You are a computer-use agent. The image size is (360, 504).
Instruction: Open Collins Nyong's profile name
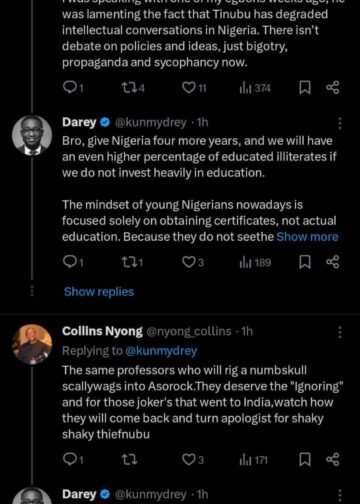102,331
